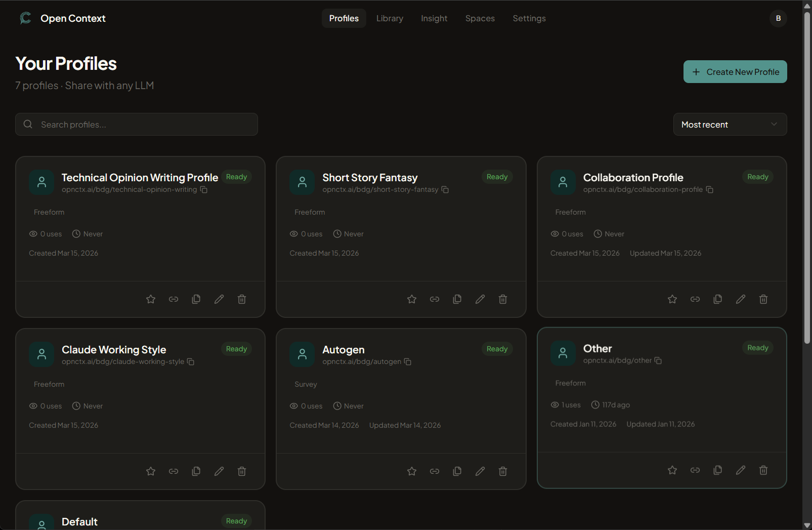Click the 1 uses count on Other
This screenshot has height=530, width=812.
click(571, 405)
